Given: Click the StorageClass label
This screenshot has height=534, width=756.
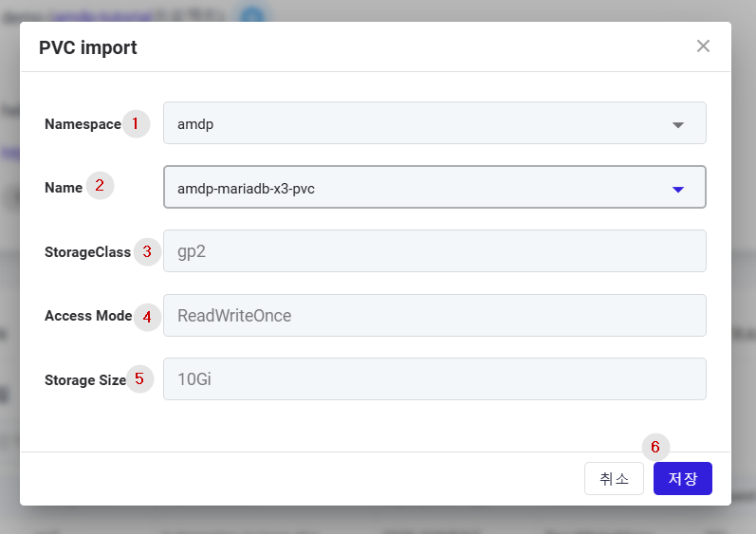Looking at the screenshot, I should 88,252.
